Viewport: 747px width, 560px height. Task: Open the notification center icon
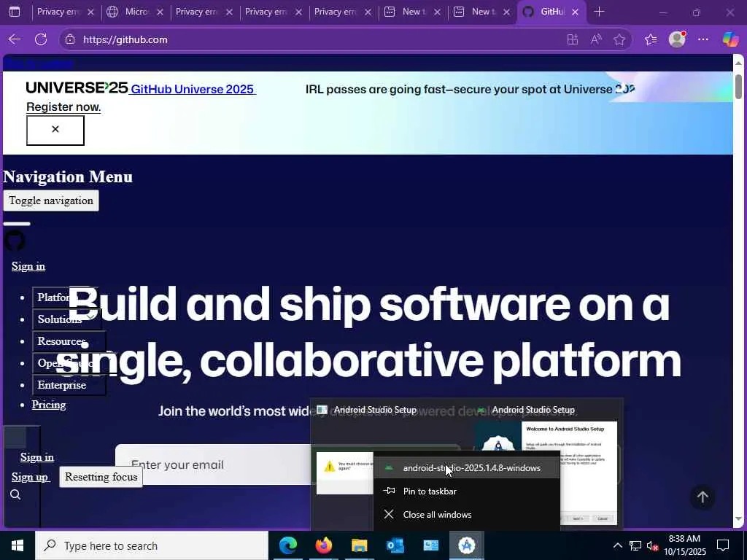point(723,545)
